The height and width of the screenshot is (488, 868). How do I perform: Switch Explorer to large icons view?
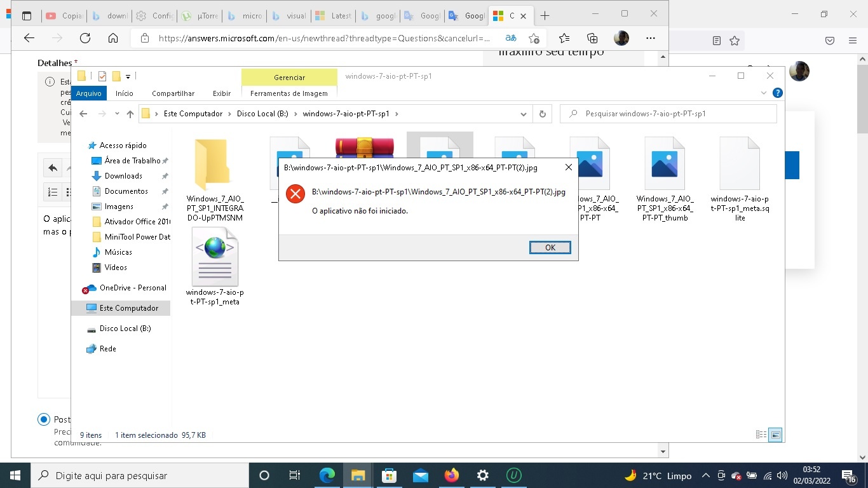775,435
